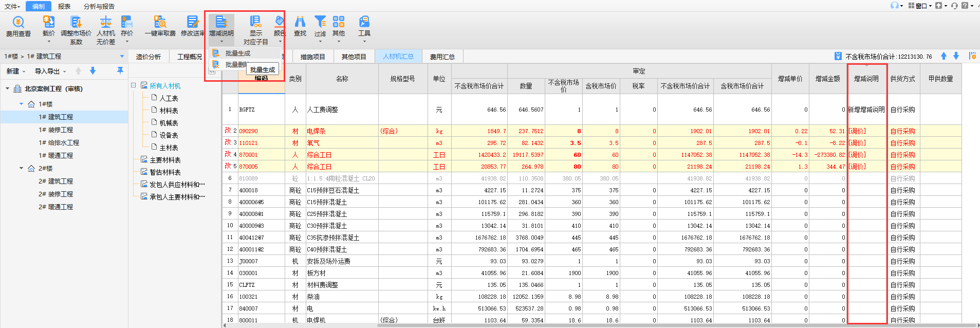Click the column settings icon at top right

[972, 56]
